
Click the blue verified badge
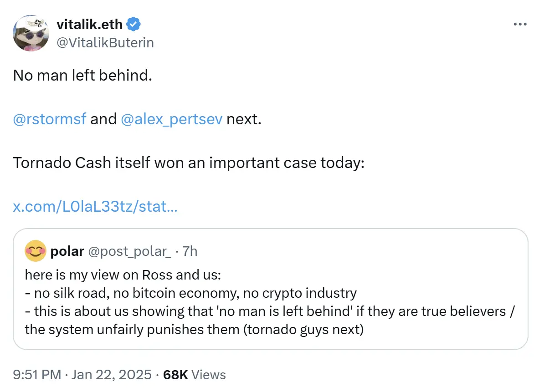pos(133,25)
